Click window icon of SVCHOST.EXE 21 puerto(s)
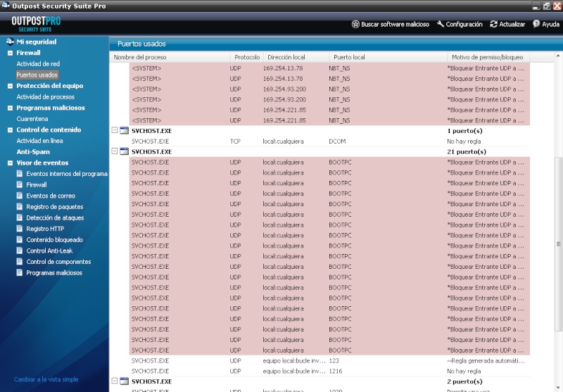Viewport: 563px width, 392px height. click(125, 151)
